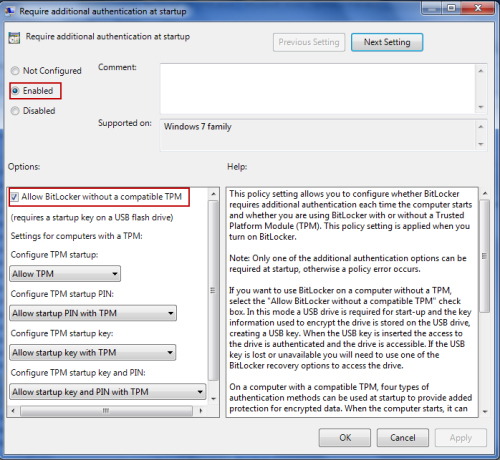Select the Disabled radio button

click(15, 111)
